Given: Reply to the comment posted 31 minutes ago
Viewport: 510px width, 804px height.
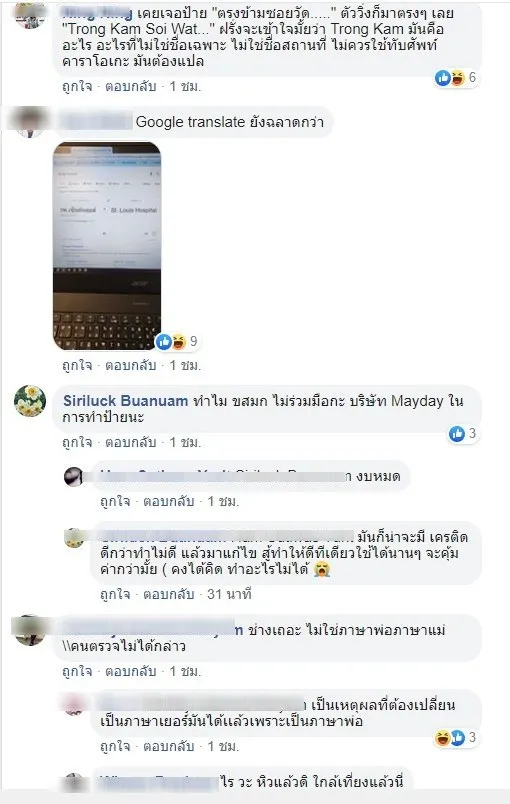Looking at the screenshot, I should [x=169, y=594].
